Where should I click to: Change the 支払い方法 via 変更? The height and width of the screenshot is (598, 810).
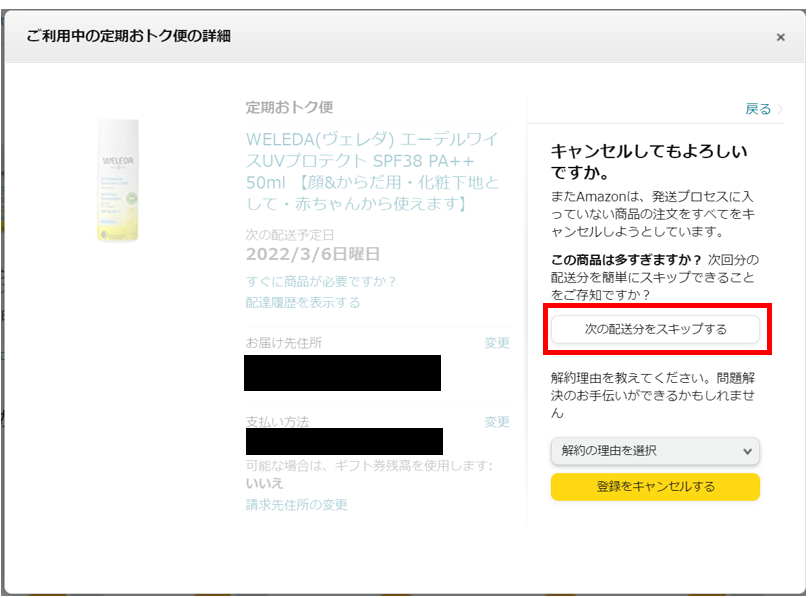[497, 421]
